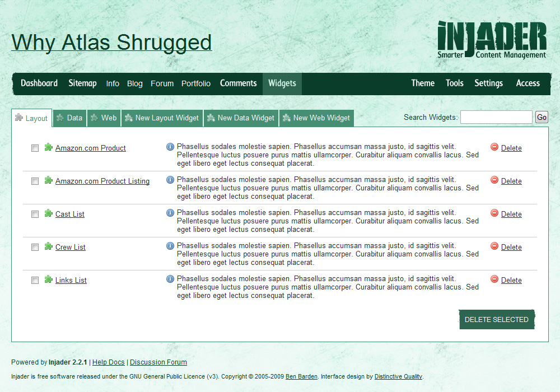560x392 pixels.
Task: Open the Links List widget link
Action: 71,280
